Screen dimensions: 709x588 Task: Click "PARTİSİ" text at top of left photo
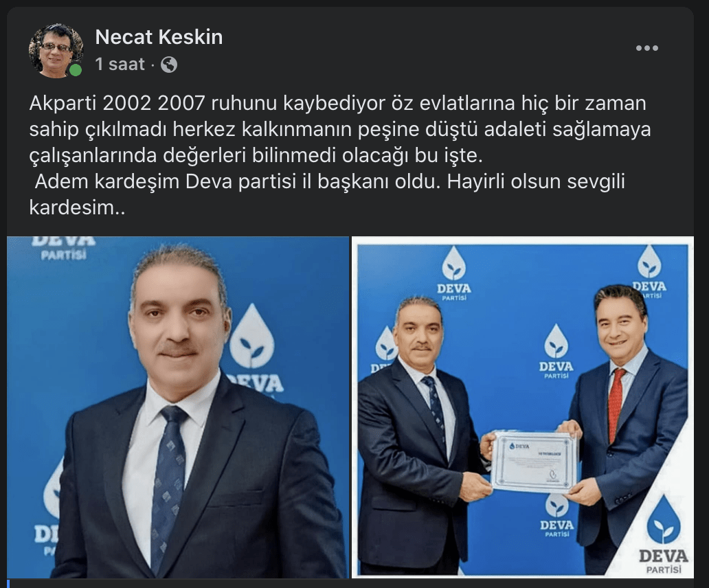coord(64,256)
